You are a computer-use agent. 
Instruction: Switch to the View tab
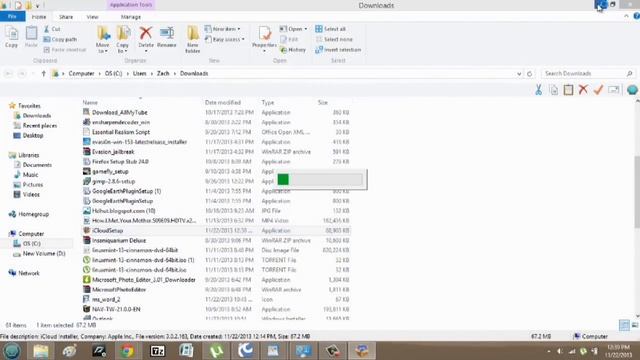[92, 17]
